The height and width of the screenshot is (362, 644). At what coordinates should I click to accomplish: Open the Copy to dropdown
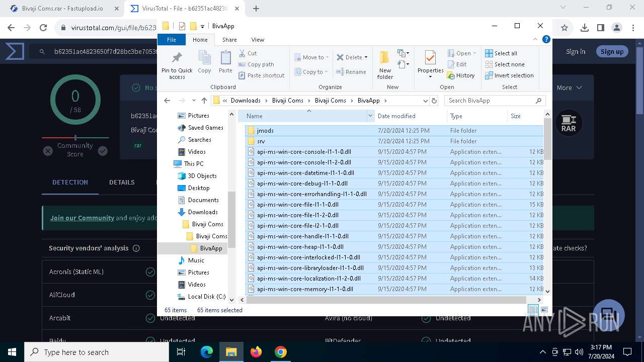point(311,72)
